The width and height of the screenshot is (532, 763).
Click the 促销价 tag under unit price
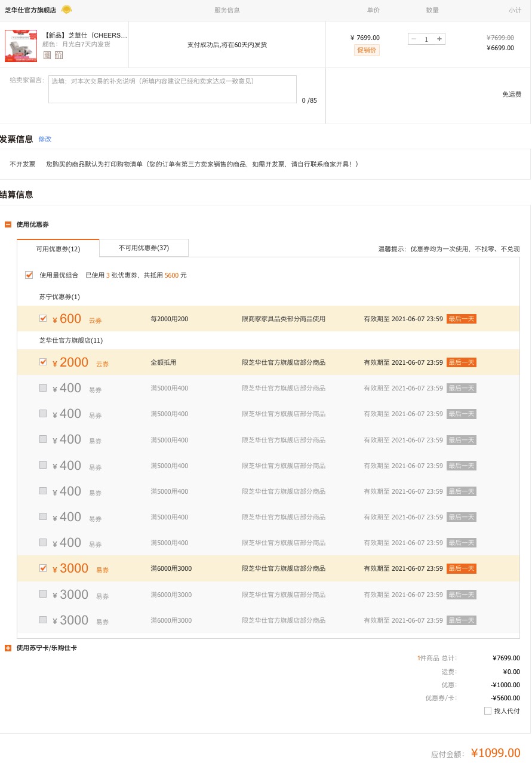click(x=367, y=50)
